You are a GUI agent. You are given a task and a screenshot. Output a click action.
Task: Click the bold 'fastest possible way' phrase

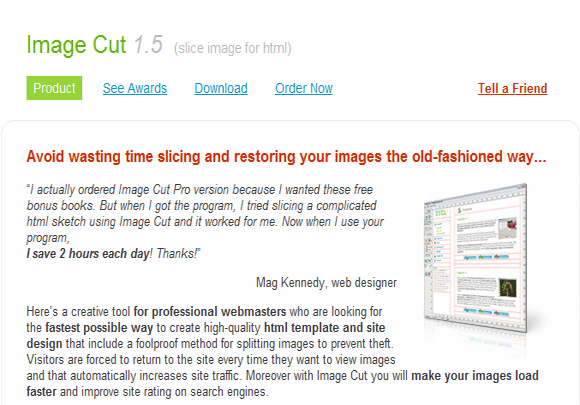(99, 328)
